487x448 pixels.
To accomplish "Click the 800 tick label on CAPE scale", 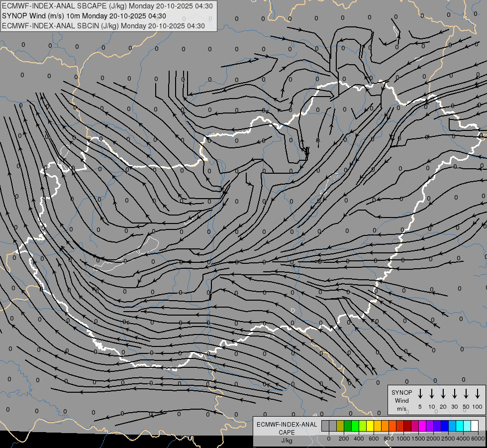I will pyautogui.click(x=389, y=439).
